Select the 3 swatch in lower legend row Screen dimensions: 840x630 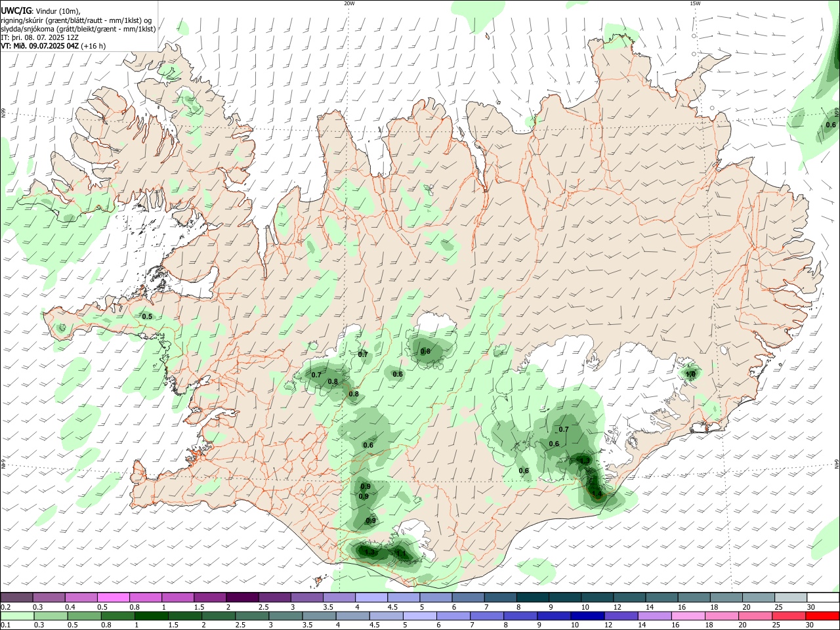285,616
